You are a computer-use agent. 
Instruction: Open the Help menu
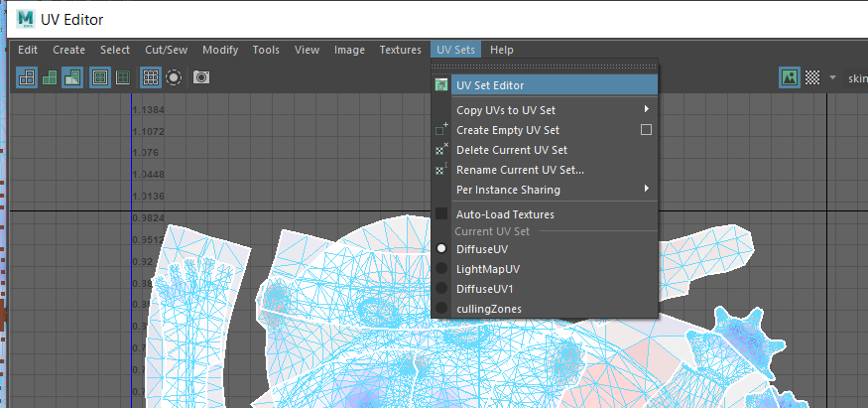click(502, 50)
